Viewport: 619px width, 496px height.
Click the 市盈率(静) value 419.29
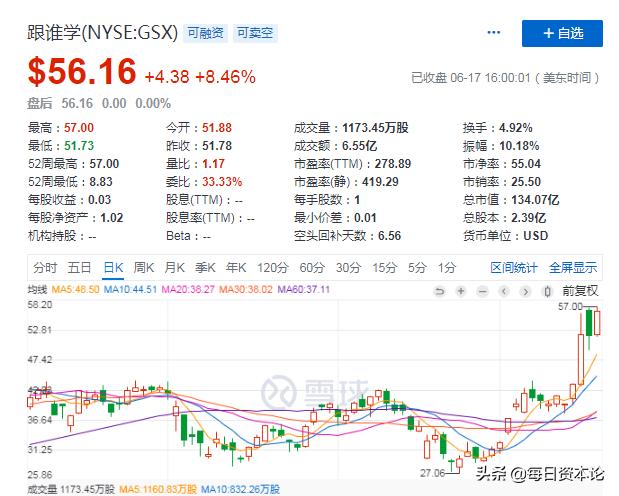[380, 182]
